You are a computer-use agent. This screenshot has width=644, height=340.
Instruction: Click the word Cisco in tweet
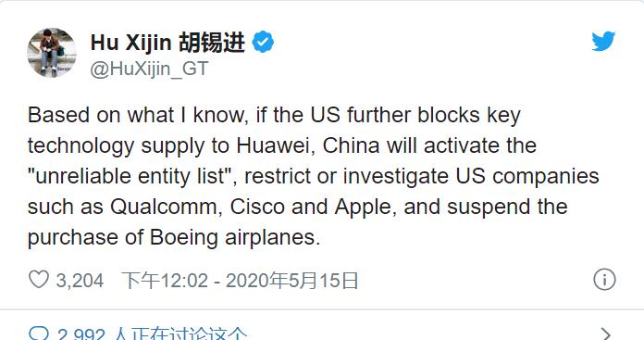[x=257, y=207]
